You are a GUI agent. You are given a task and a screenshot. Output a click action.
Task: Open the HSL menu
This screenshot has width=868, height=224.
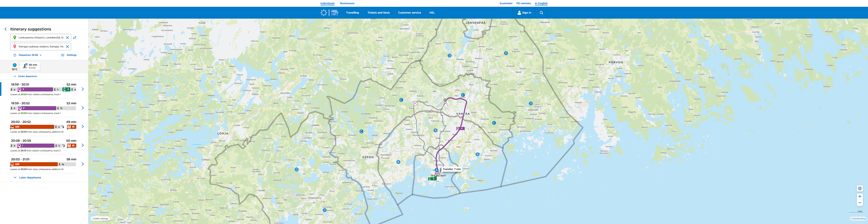[432, 13]
